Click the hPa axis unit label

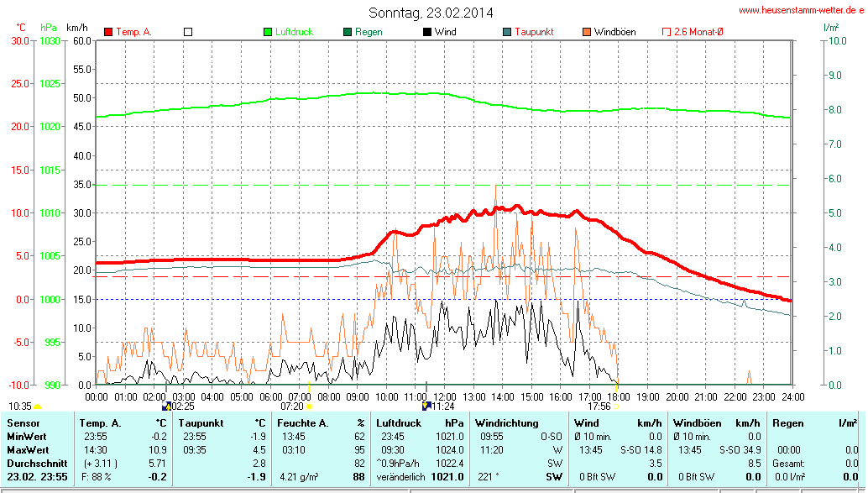pos(49,28)
